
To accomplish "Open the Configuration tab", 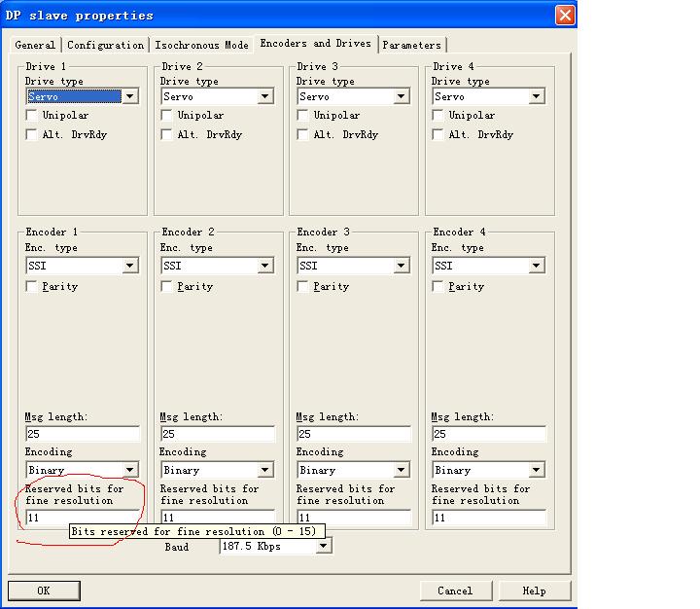I will click(x=105, y=45).
